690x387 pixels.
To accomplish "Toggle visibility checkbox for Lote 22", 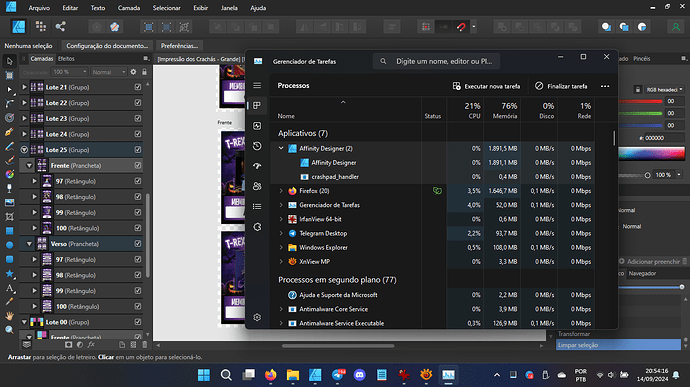I will point(138,103).
